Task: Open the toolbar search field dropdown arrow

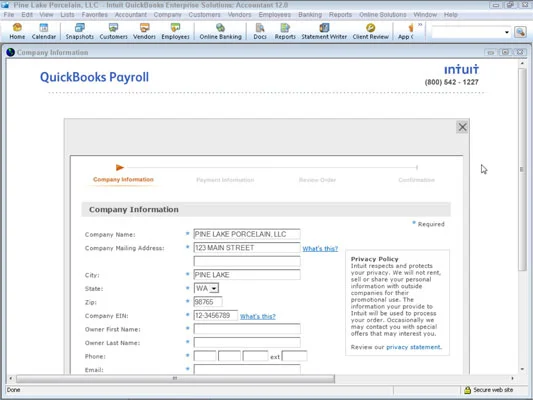Action: pyautogui.click(x=506, y=32)
